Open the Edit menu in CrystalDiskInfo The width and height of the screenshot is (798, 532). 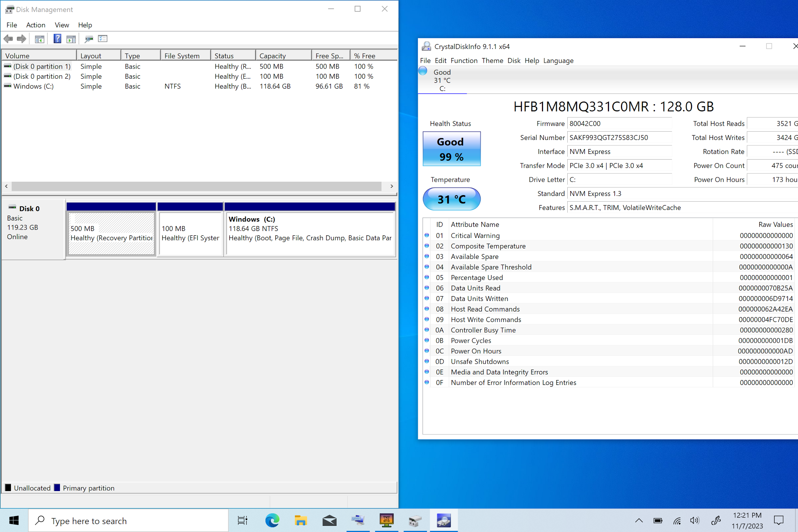pos(440,61)
